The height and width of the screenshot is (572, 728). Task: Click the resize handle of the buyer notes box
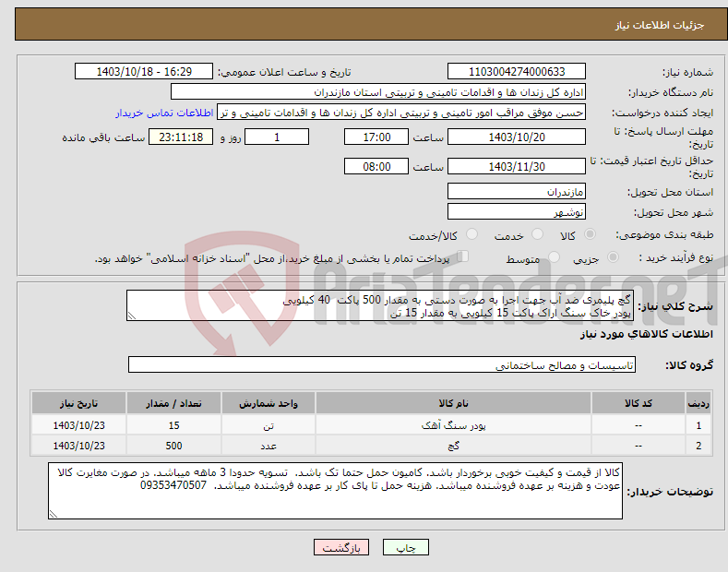(54, 515)
